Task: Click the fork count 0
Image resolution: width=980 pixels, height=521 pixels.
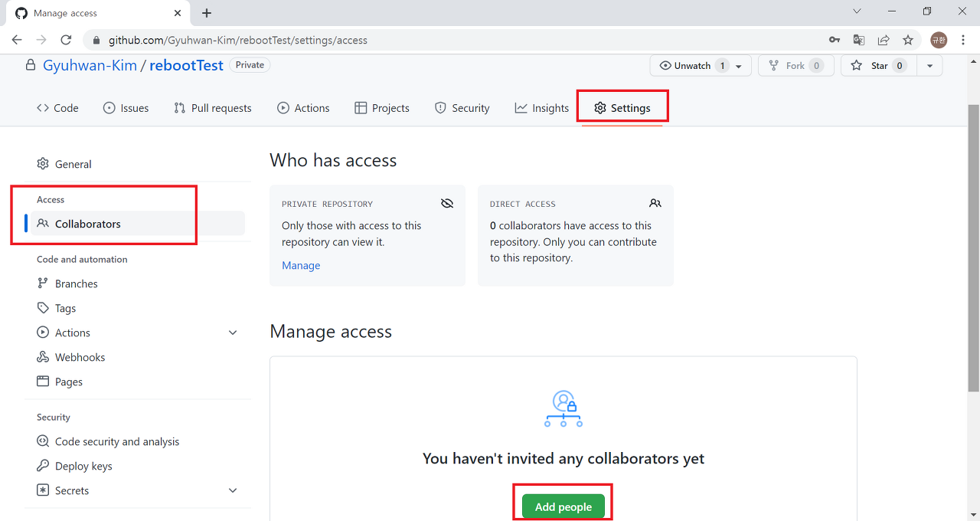Action: coord(816,66)
